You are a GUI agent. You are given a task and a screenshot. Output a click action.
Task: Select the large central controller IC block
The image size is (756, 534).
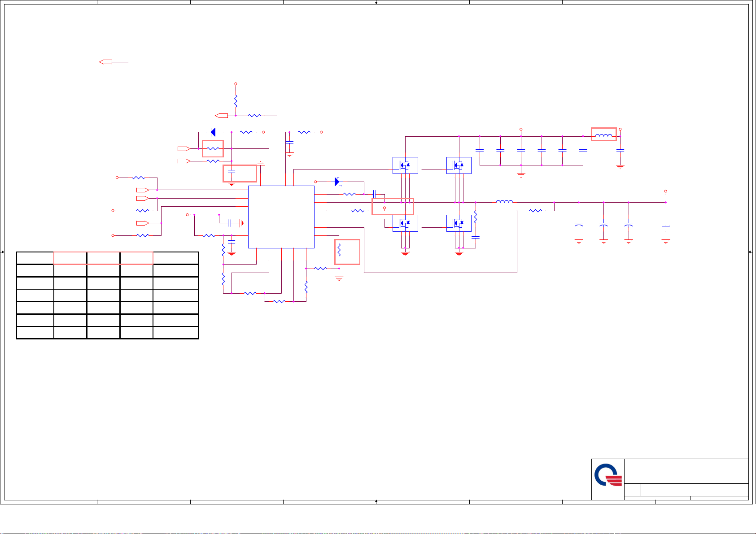(x=281, y=217)
